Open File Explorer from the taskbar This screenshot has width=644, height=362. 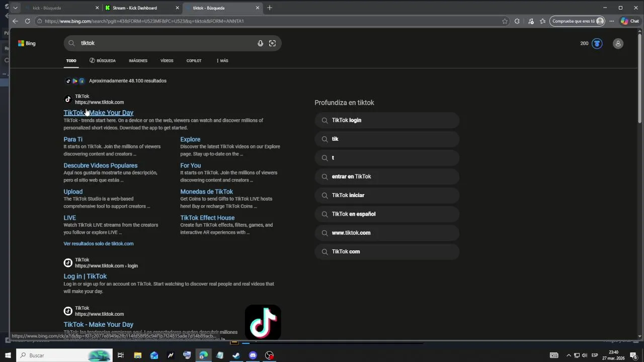point(137,355)
